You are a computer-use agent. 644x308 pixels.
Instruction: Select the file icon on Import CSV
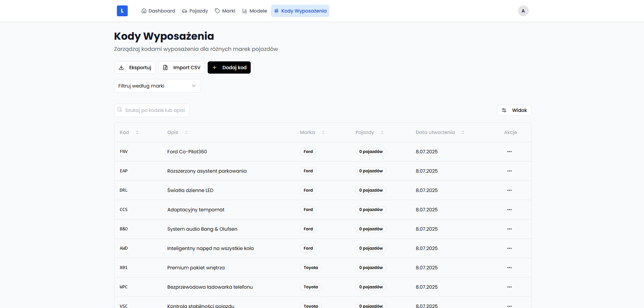(165, 68)
